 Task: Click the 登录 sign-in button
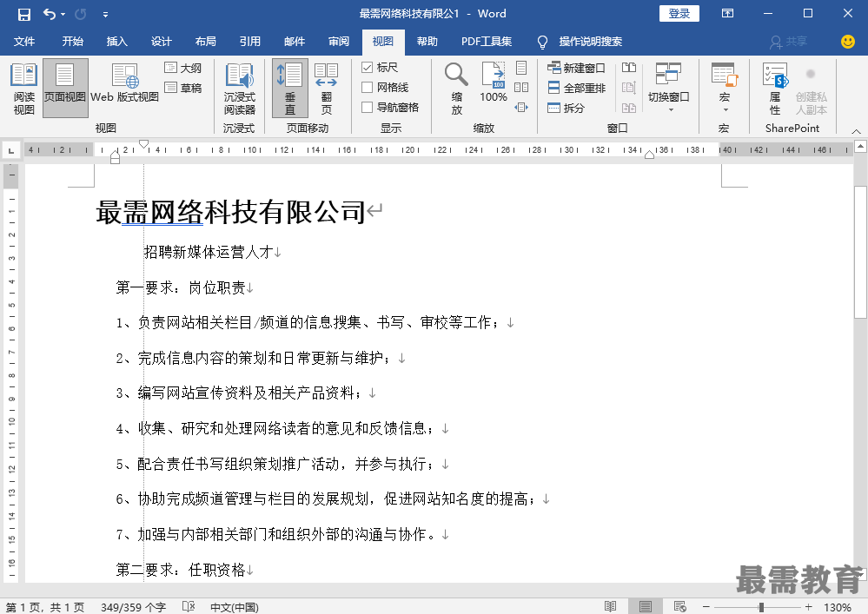(x=679, y=13)
